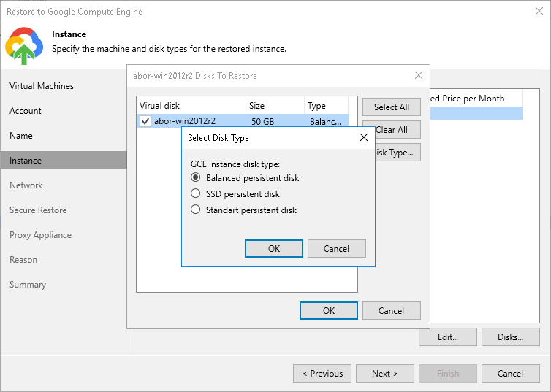Click the Edit... button in wizard
The height and width of the screenshot is (392, 551).
448,337
